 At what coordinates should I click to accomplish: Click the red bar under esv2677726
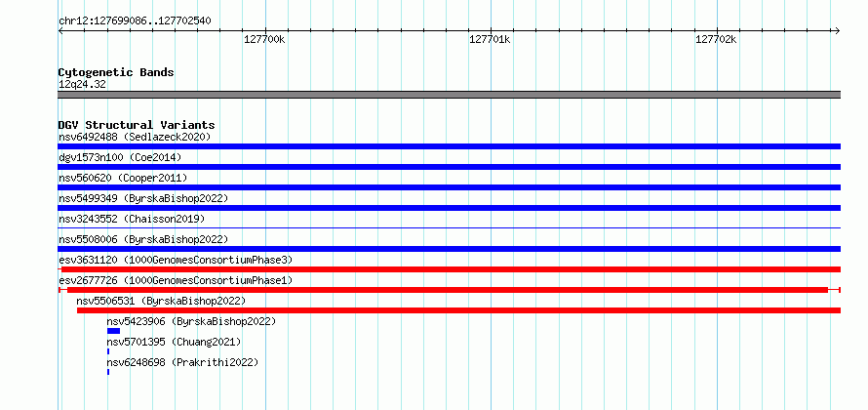(x=449, y=290)
